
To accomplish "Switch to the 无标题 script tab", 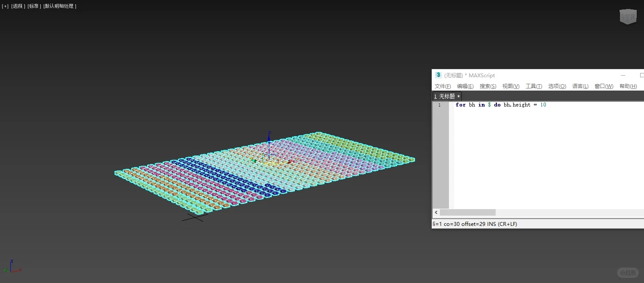I will (447, 96).
